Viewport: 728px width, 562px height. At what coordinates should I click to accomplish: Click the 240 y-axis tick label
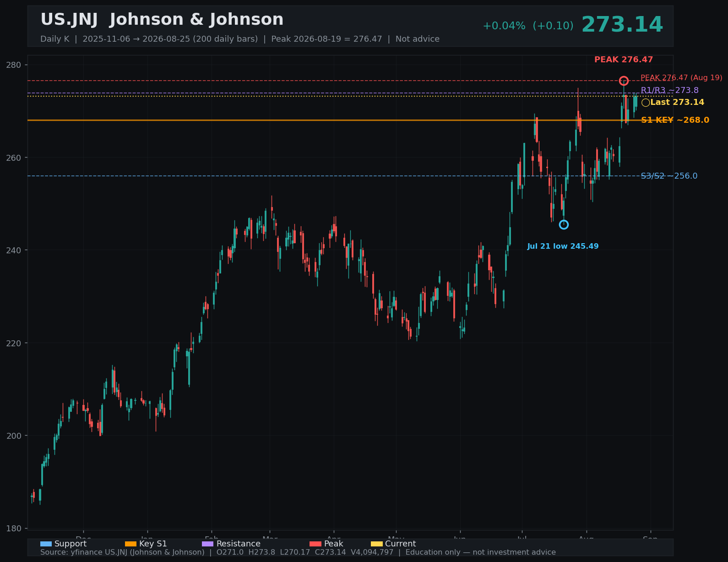tap(14, 250)
